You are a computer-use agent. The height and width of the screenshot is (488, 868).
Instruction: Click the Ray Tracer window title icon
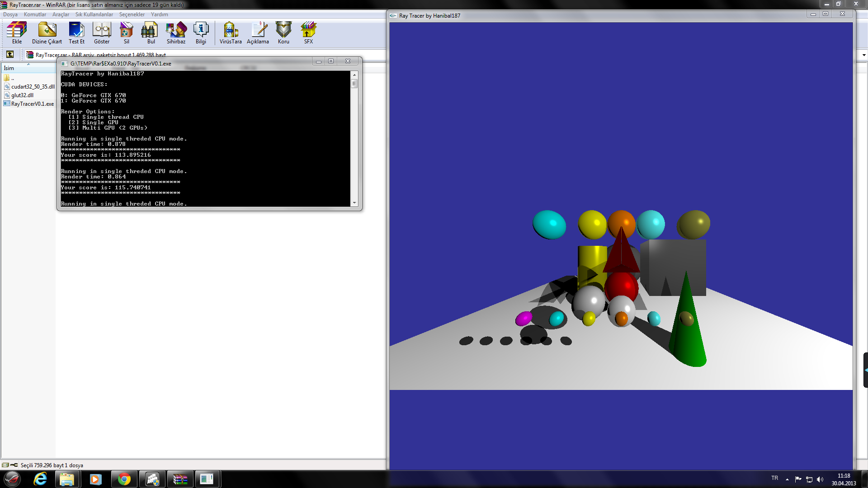[393, 15]
